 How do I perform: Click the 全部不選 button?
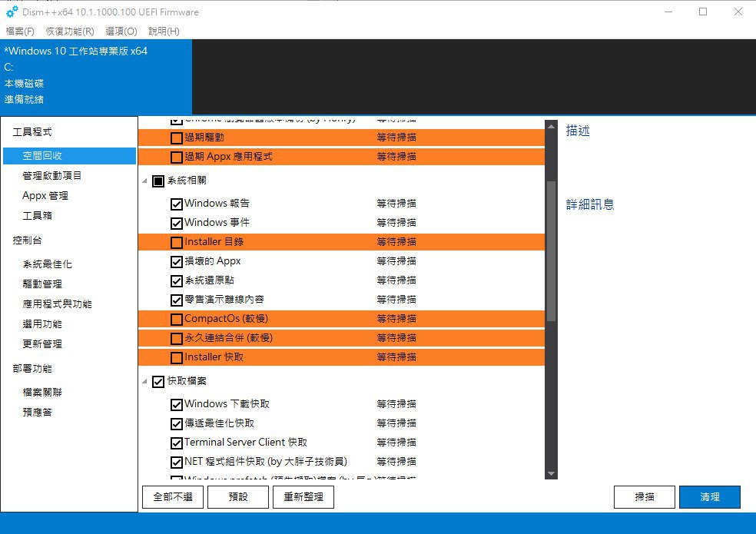(x=173, y=497)
